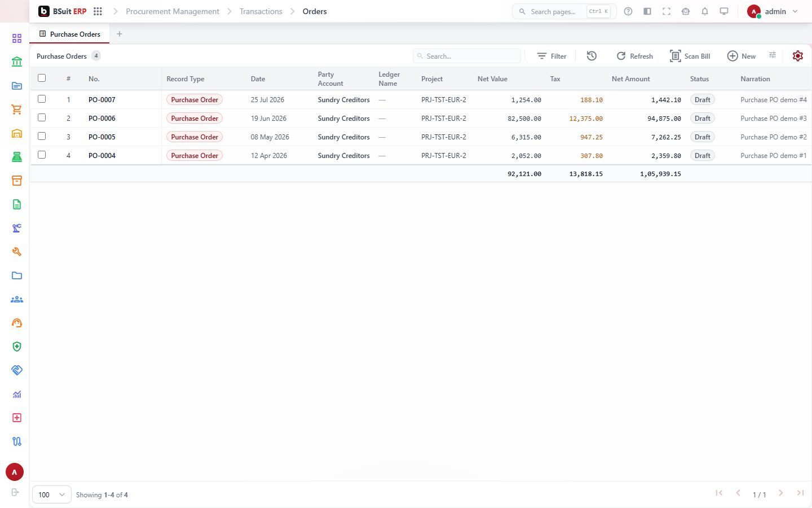Click the Refresh button

click(x=634, y=56)
